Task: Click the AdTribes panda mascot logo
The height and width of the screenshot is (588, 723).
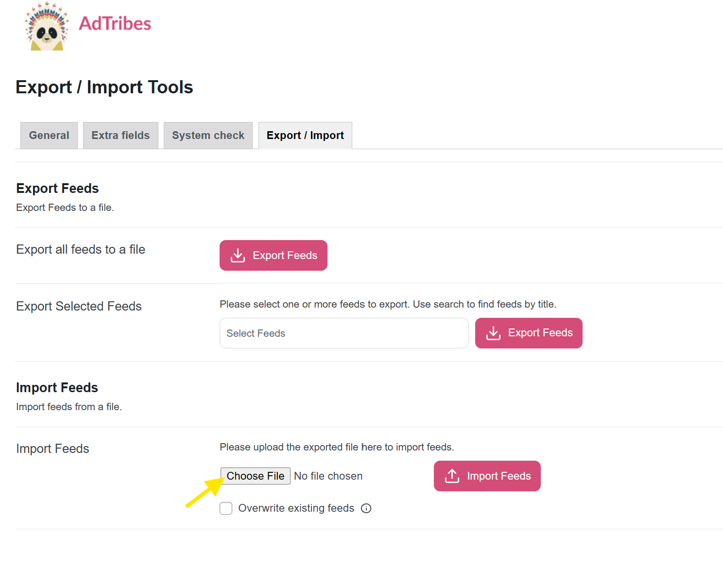Action: 47,27
